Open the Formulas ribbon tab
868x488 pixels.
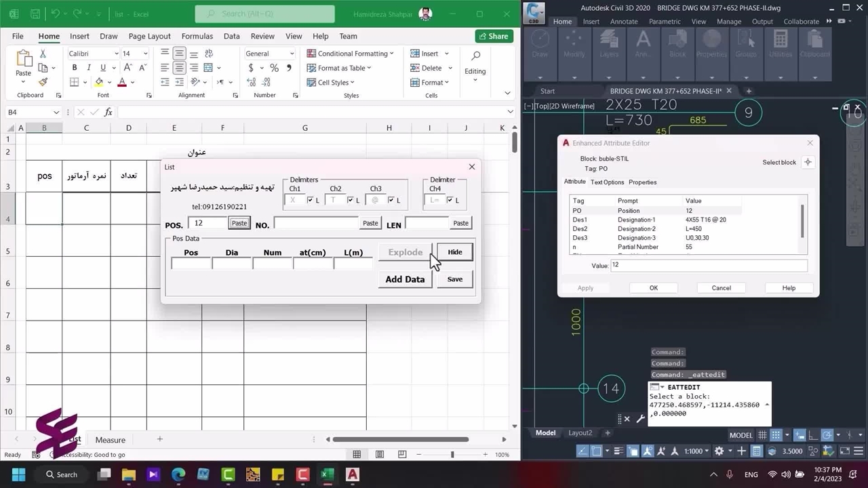click(x=197, y=36)
